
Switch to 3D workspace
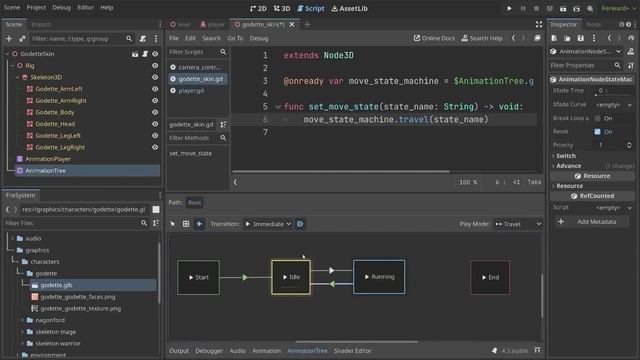[x=282, y=8]
